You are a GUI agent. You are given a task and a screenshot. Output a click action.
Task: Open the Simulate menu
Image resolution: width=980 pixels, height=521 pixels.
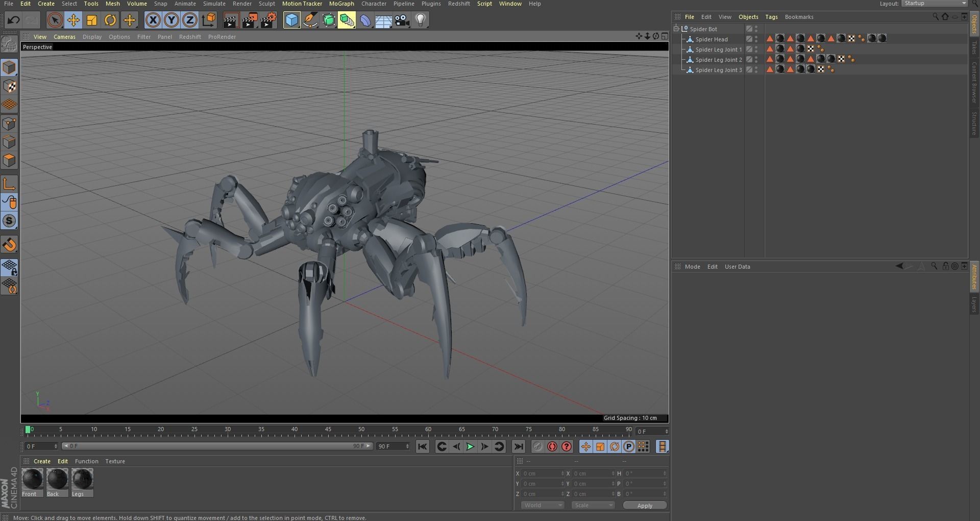point(214,4)
